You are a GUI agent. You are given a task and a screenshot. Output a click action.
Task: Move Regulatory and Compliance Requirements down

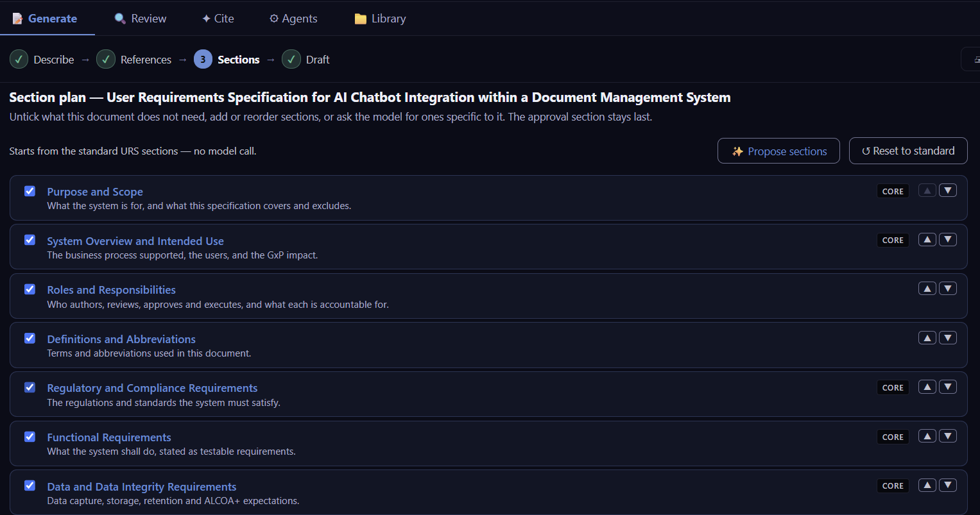click(x=948, y=387)
